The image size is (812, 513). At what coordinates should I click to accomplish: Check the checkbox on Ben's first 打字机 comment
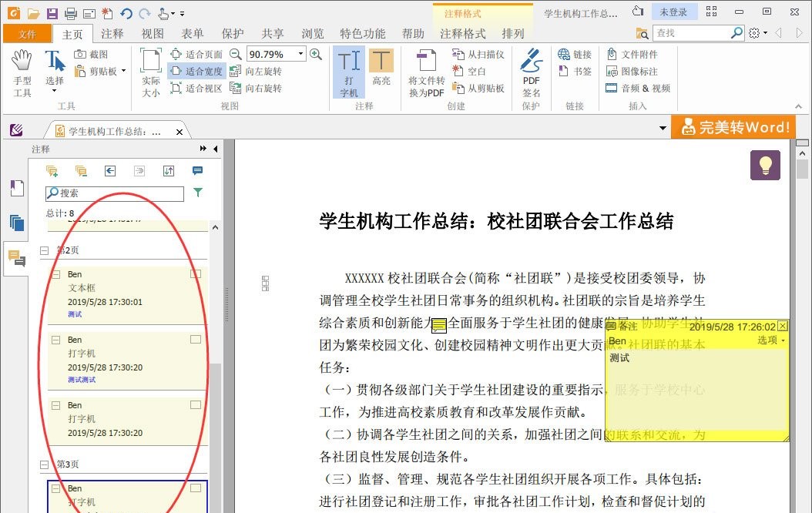[196, 338]
